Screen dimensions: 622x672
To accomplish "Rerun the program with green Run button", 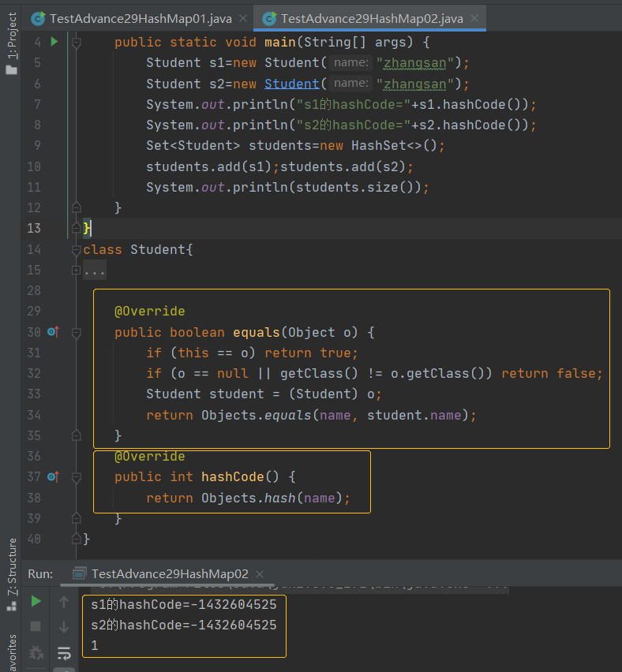I will 36,601.
